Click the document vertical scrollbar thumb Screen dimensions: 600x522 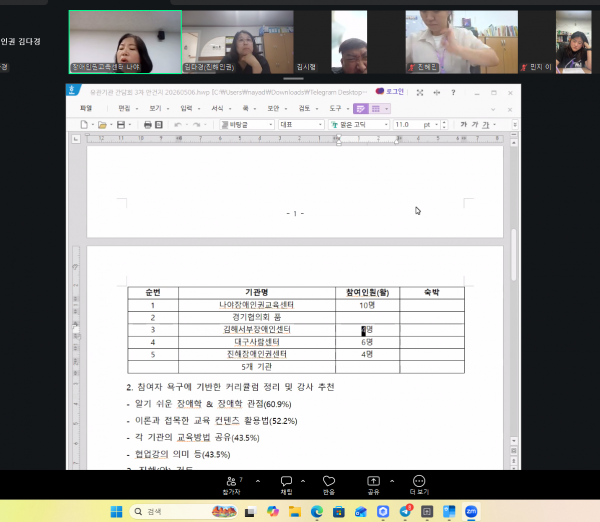click(514, 254)
